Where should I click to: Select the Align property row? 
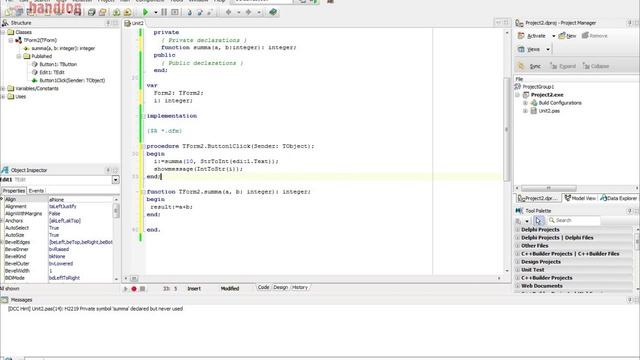point(57,199)
